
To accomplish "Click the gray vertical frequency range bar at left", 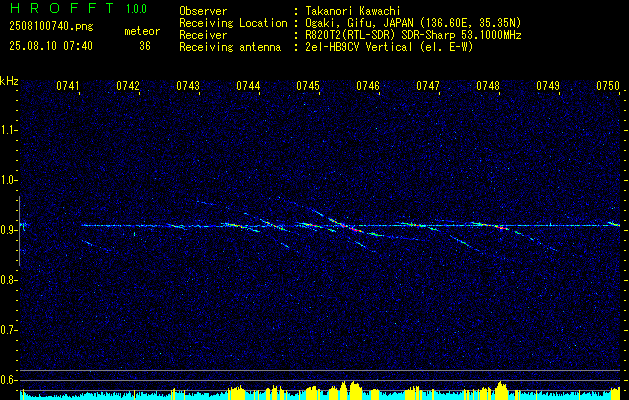I will coord(19,231).
